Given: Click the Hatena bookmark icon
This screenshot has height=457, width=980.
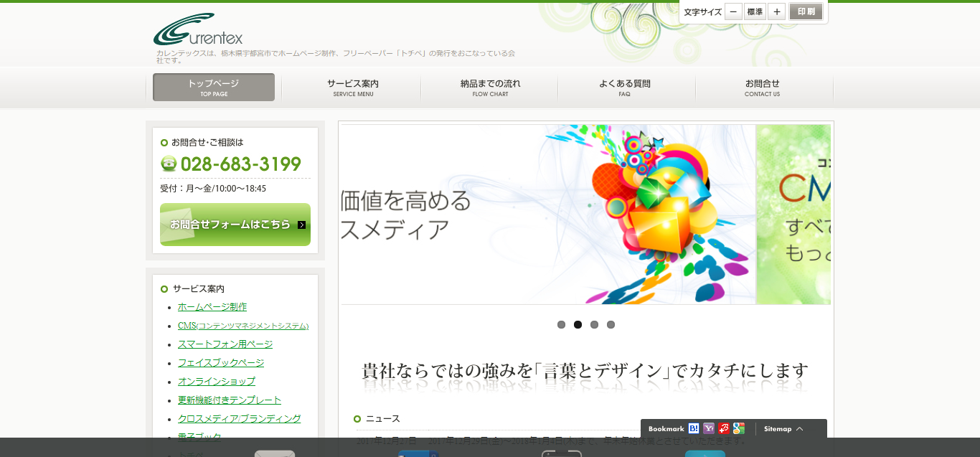Looking at the screenshot, I should [694, 428].
